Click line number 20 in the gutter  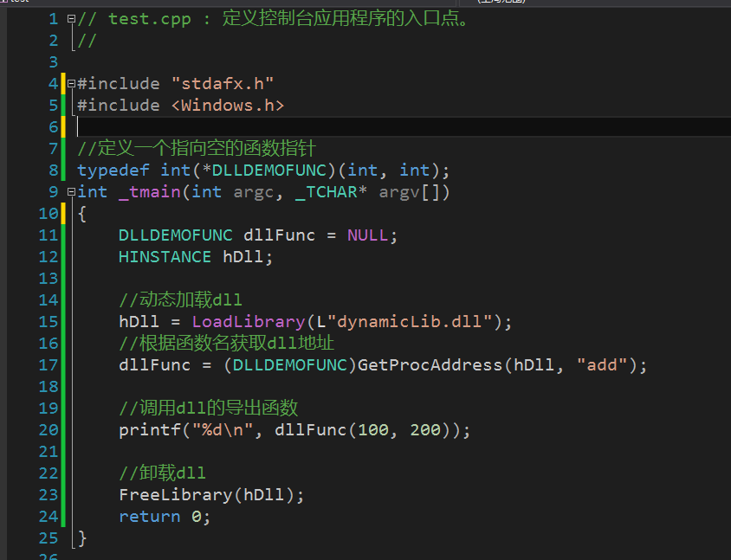tap(48, 430)
